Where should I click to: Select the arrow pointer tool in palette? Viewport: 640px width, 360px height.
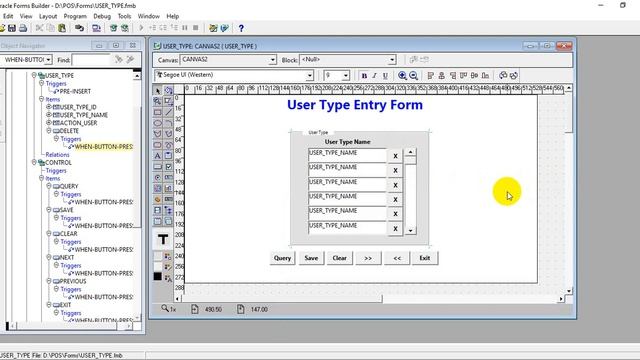(158, 91)
